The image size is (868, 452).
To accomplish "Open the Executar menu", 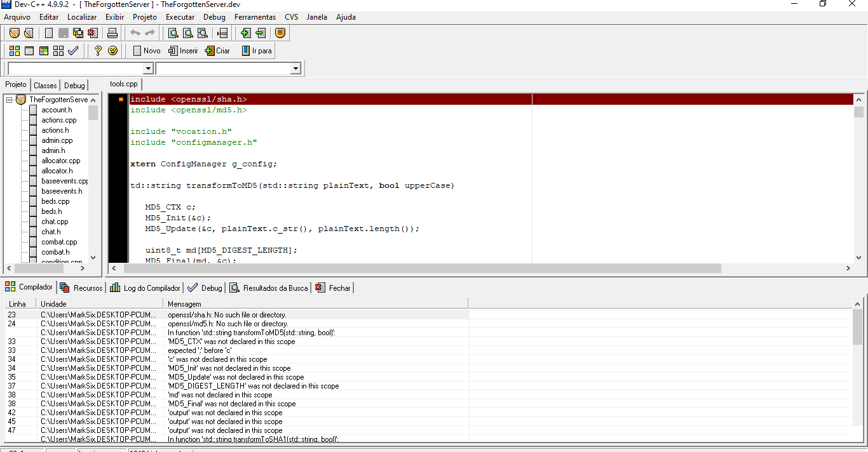I will [x=180, y=17].
